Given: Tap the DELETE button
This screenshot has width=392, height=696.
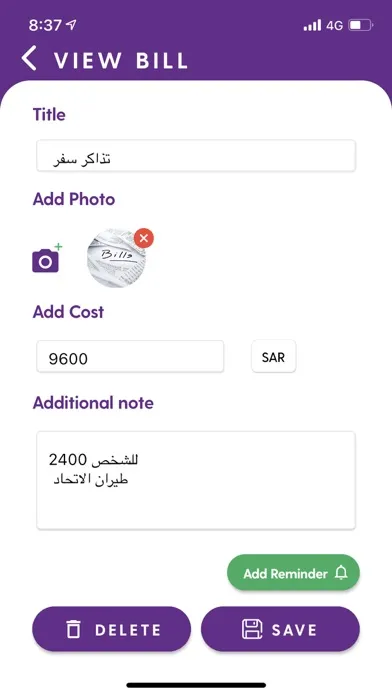Looking at the screenshot, I should pos(111,629).
